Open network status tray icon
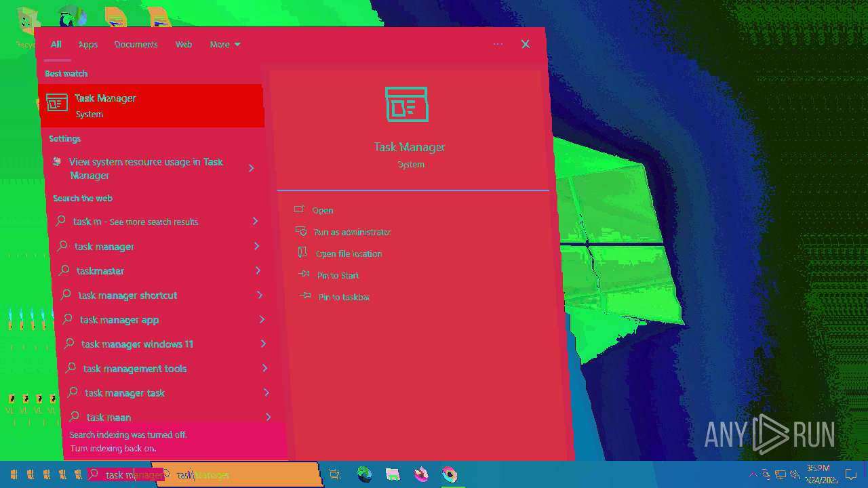868x488 pixels. click(x=781, y=475)
